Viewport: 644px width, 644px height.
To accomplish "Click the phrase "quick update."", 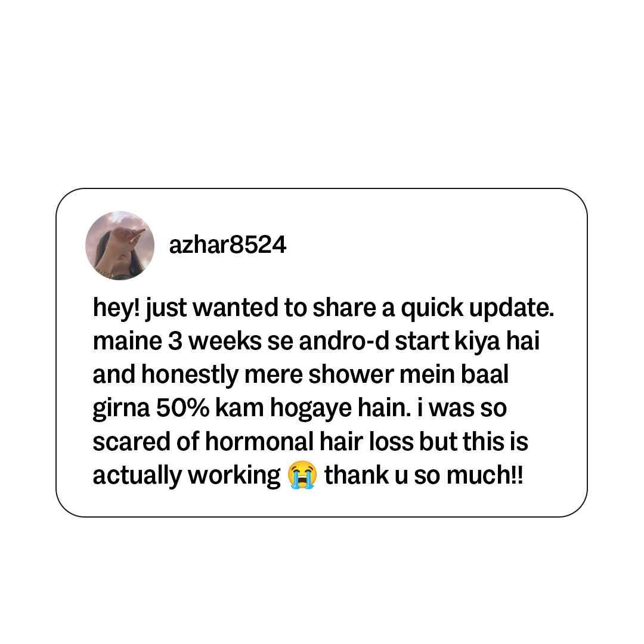I will coord(477,308).
